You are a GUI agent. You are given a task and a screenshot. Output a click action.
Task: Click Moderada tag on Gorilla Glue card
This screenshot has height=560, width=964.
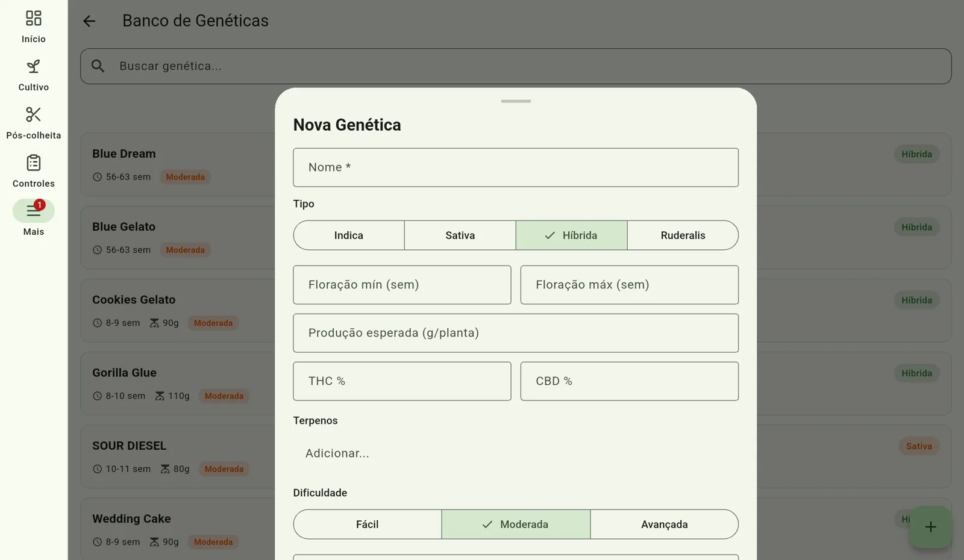224,396
